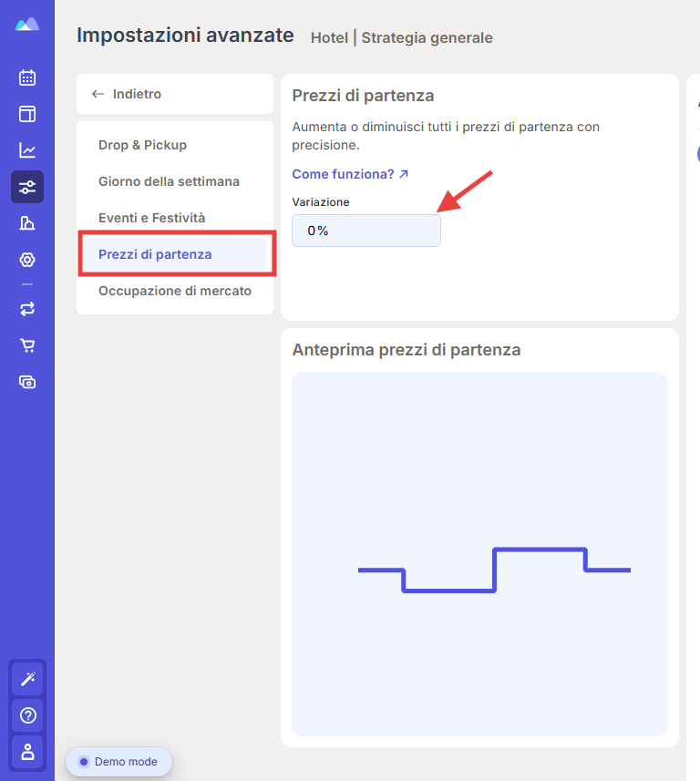Image resolution: width=700 pixels, height=781 pixels.
Task: Click the Impostazioni avanzate page title
Action: [x=185, y=36]
